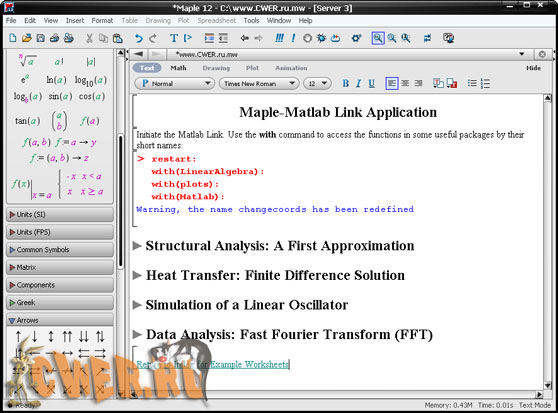Viewport: 558px width, 413px height.
Task: Expand Simulation of a Linear Oscillator section
Action: point(137,305)
